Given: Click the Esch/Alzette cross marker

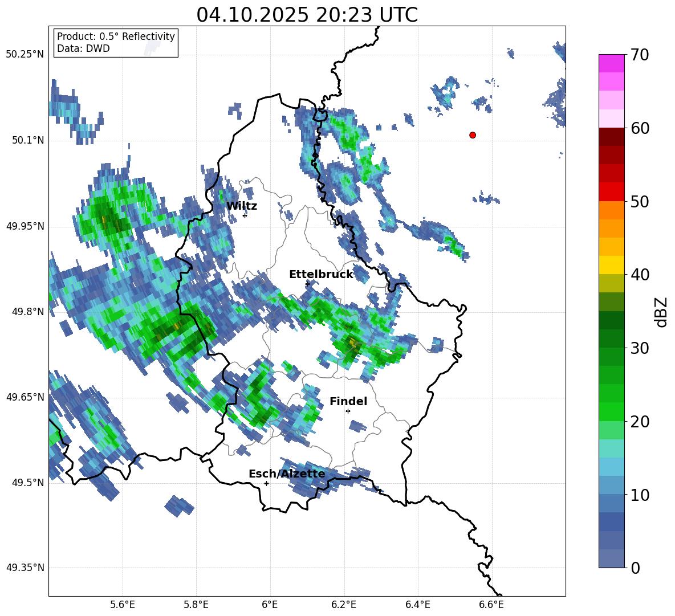Looking at the screenshot, I should 266,483.
